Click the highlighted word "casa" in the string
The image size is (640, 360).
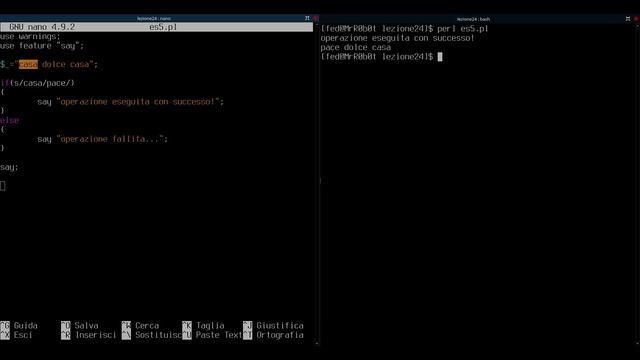click(28, 64)
